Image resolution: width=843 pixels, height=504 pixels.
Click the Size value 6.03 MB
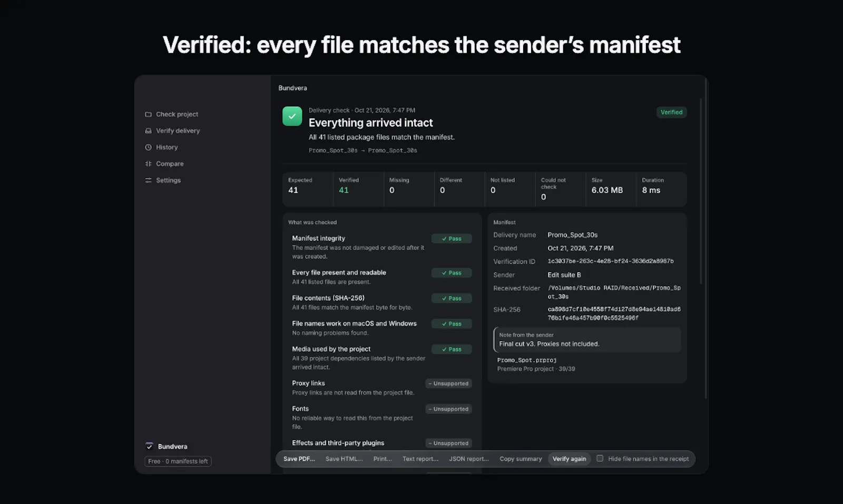coord(607,190)
